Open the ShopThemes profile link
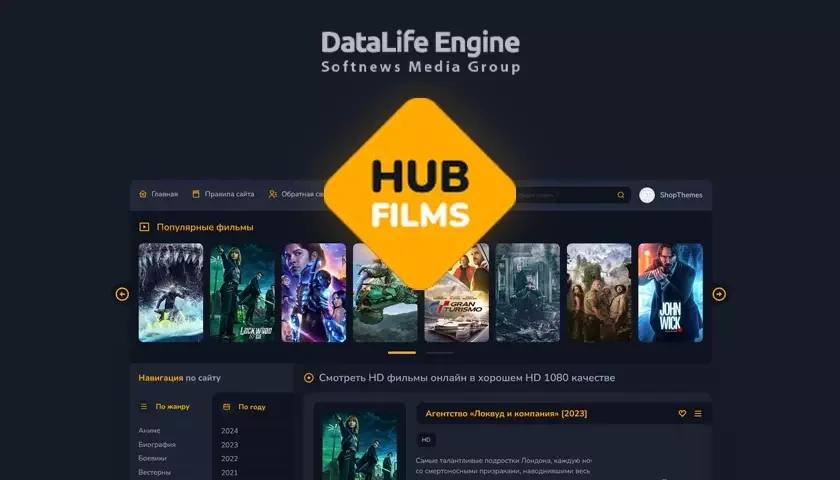 coord(681,195)
